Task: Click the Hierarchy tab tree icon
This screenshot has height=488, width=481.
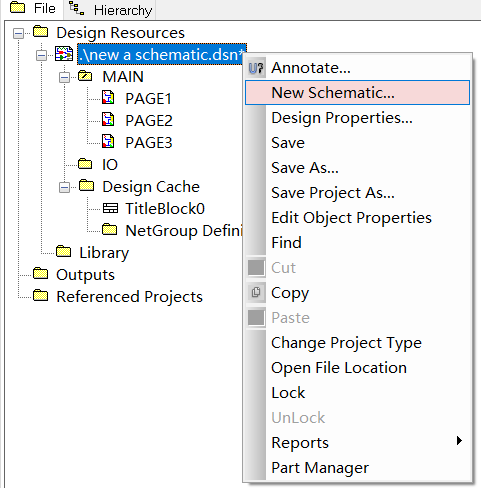Action: point(77,8)
